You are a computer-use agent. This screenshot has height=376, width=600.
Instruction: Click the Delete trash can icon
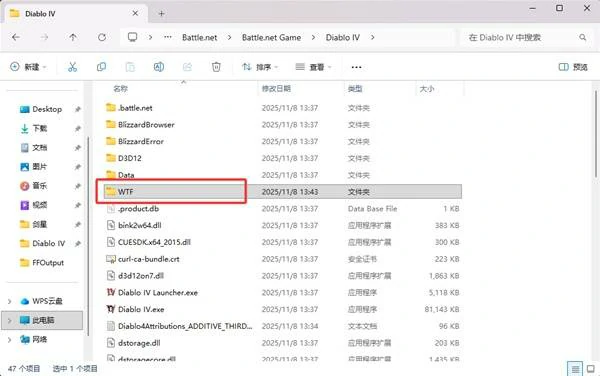click(216, 67)
